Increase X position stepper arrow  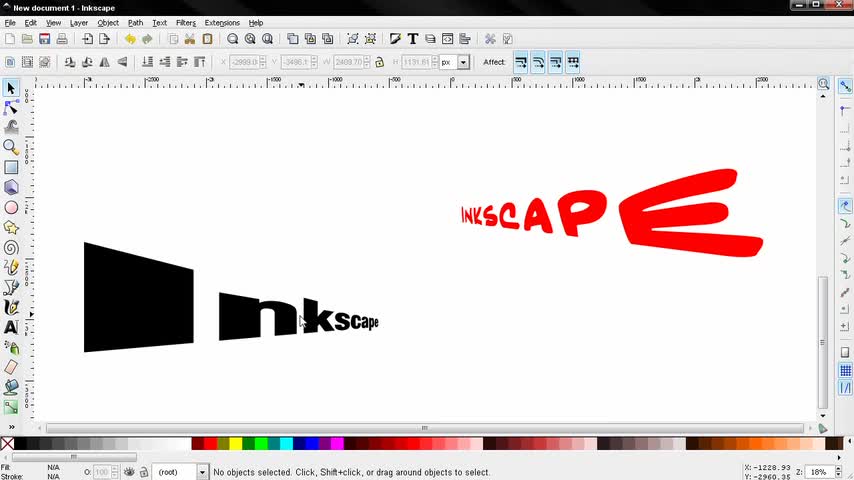(x=263, y=59)
